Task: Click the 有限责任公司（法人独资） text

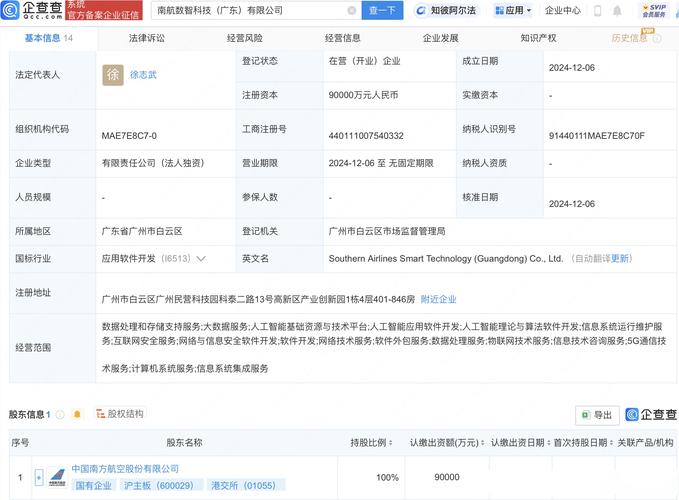Action: pyautogui.click(x=153, y=163)
